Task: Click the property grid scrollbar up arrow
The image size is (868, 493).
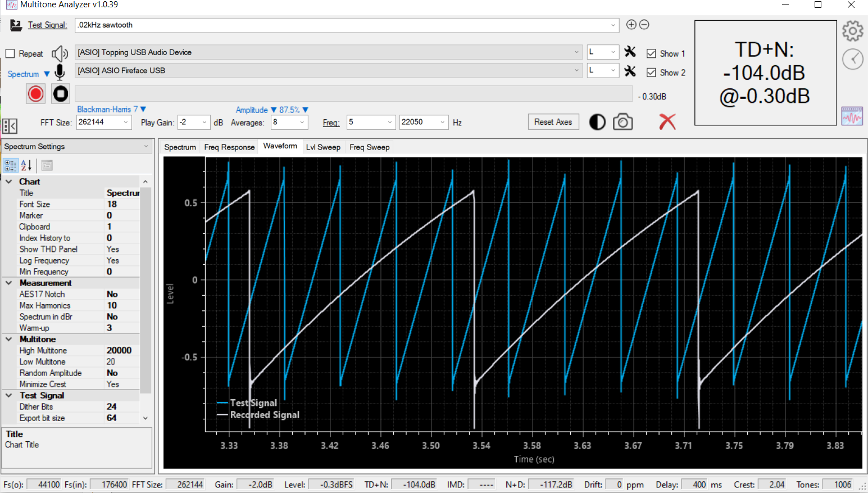Action: [x=146, y=182]
